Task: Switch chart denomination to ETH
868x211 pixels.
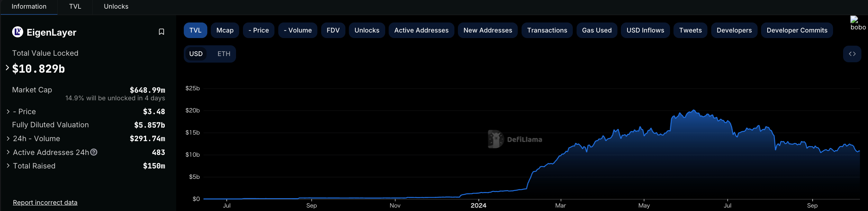Action: [x=224, y=54]
